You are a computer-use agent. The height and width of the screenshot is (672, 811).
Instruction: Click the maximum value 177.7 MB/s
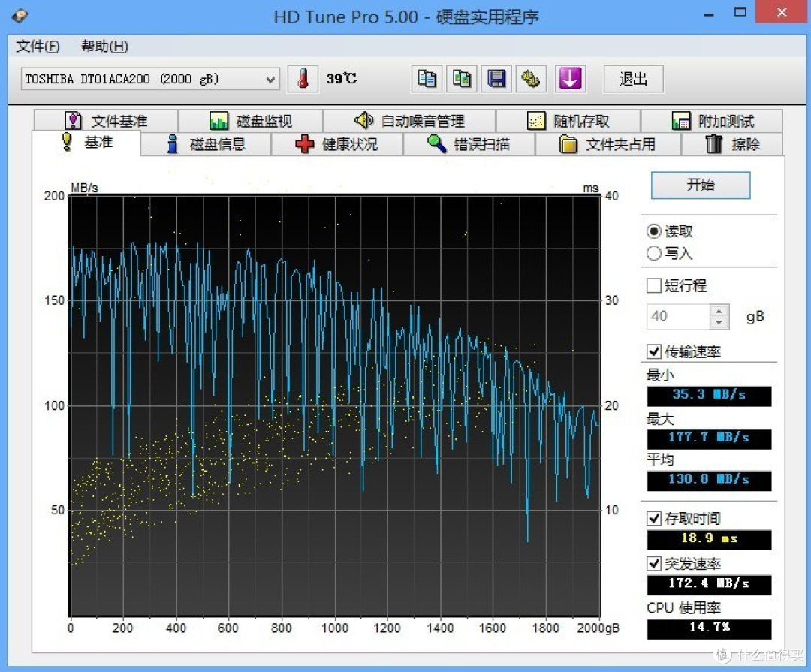(x=709, y=438)
